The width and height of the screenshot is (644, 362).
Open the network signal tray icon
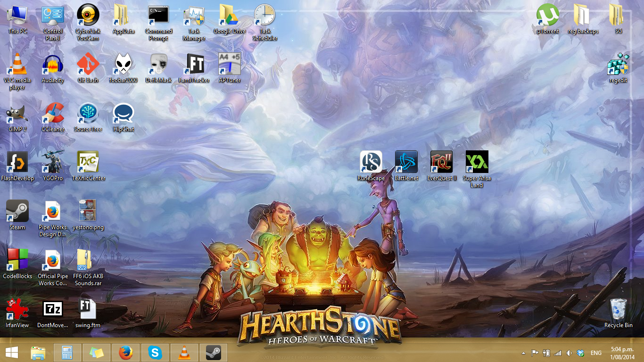pos(558,353)
